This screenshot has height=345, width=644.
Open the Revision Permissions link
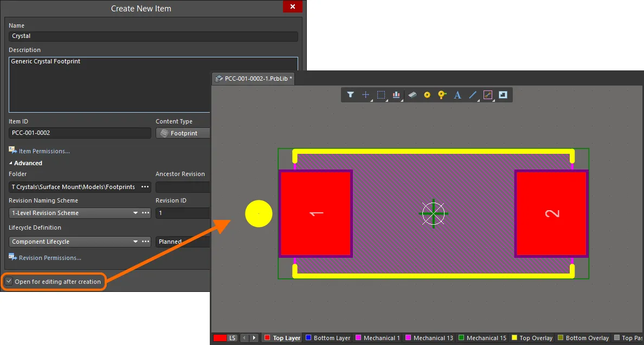click(x=50, y=258)
